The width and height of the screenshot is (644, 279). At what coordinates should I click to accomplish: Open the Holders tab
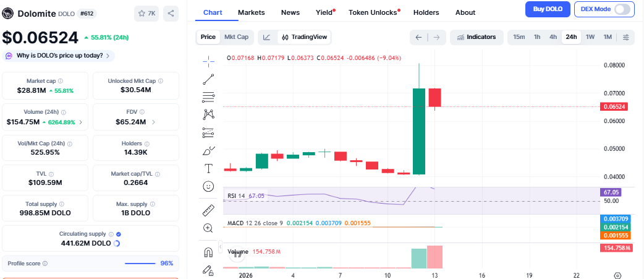[426, 12]
